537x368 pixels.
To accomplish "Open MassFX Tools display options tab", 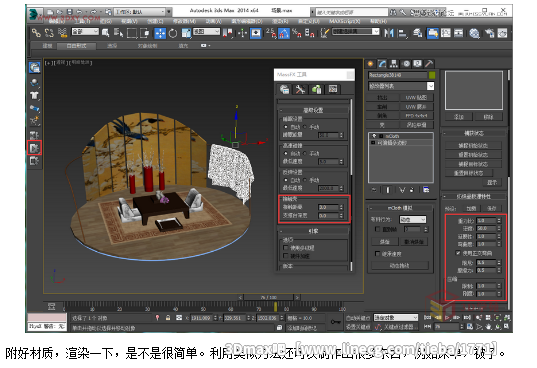I will coord(333,89).
